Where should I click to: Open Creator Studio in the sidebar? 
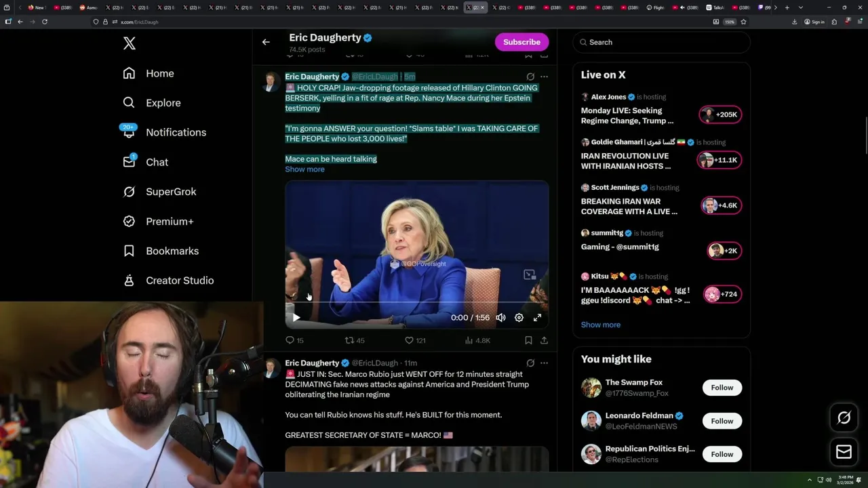[168, 281]
